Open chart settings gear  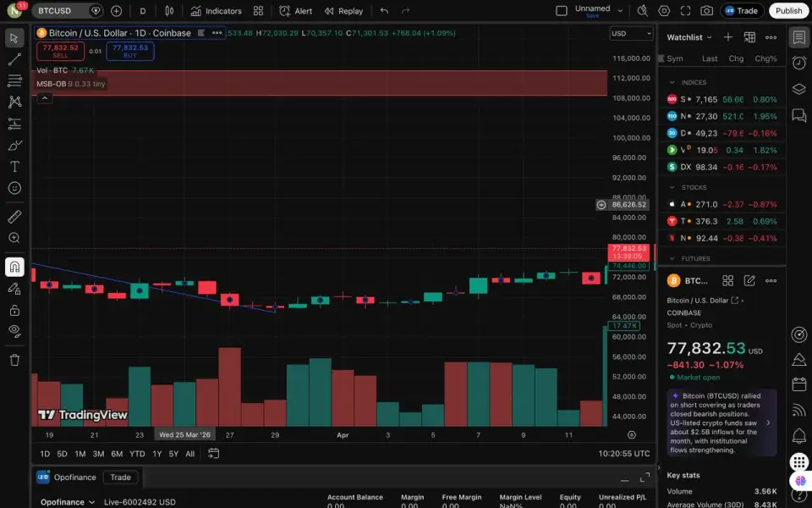pos(664,11)
